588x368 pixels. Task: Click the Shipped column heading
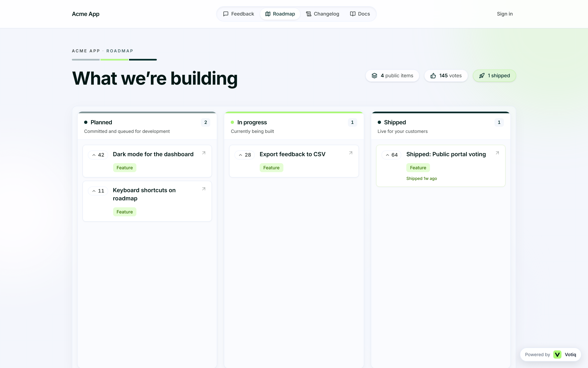[395, 122]
